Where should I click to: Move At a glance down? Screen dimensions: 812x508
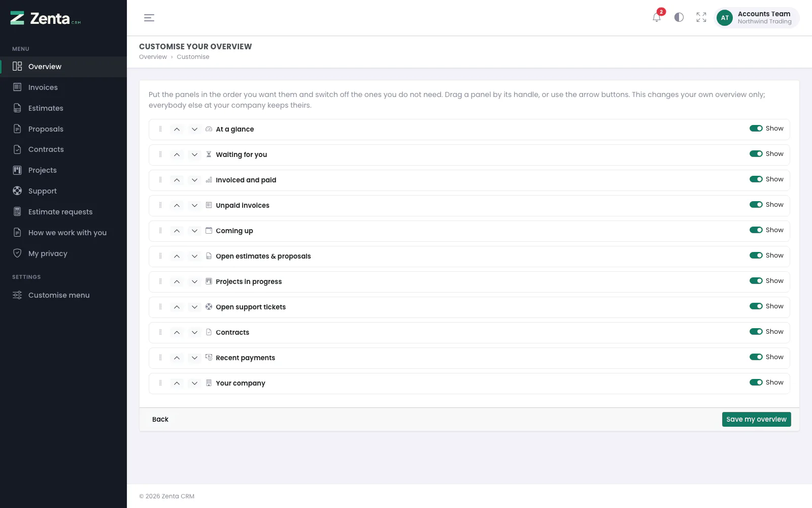click(194, 129)
